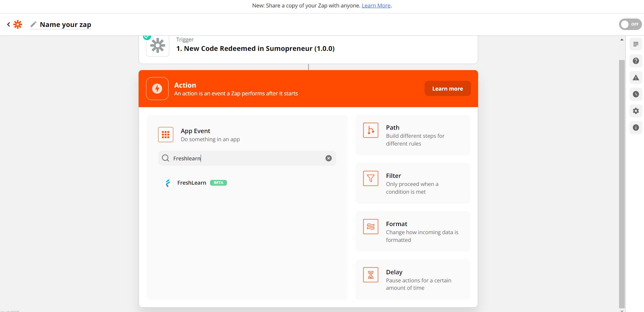
Task: Rename via 'Name your zap' title
Action: [x=65, y=25]
